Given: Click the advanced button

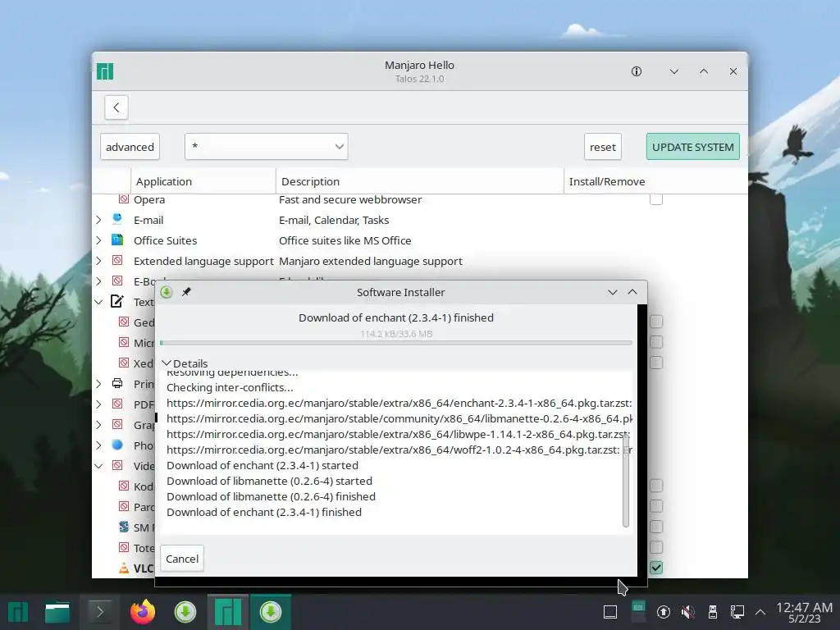Looking at the screenshot, I should tap(130, 147).
